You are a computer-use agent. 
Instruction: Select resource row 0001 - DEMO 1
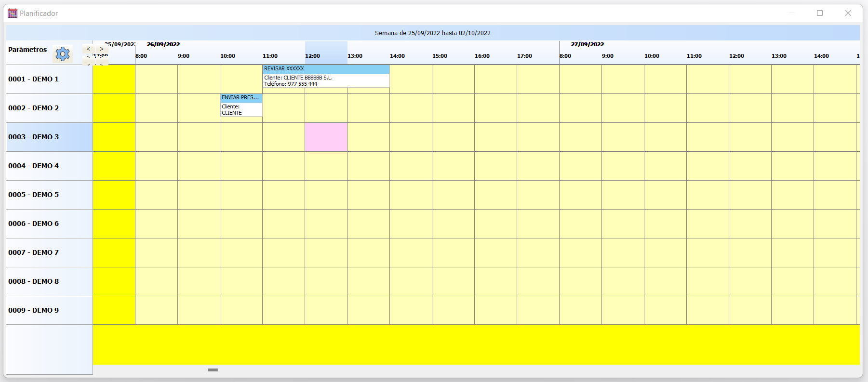(49, 79)
